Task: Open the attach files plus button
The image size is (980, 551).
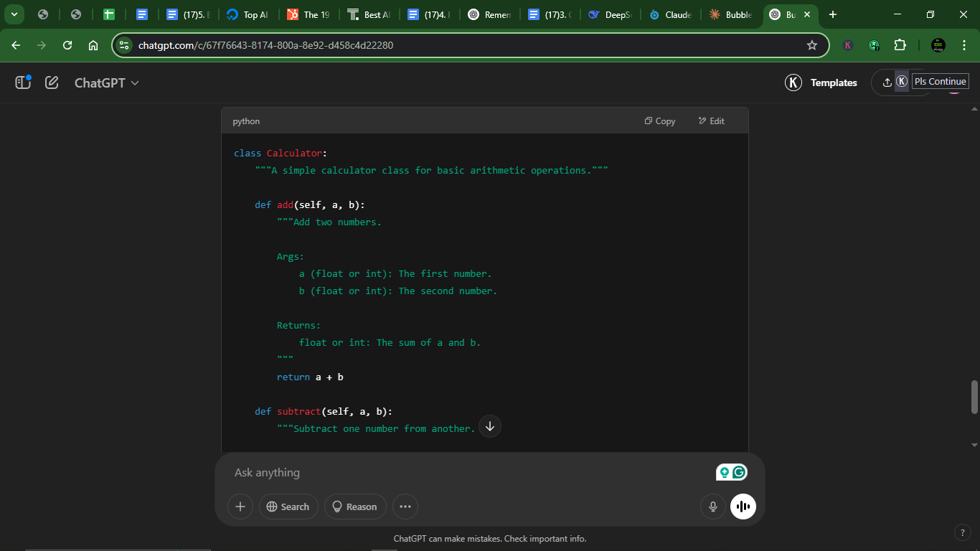Action: click(240, 507)
